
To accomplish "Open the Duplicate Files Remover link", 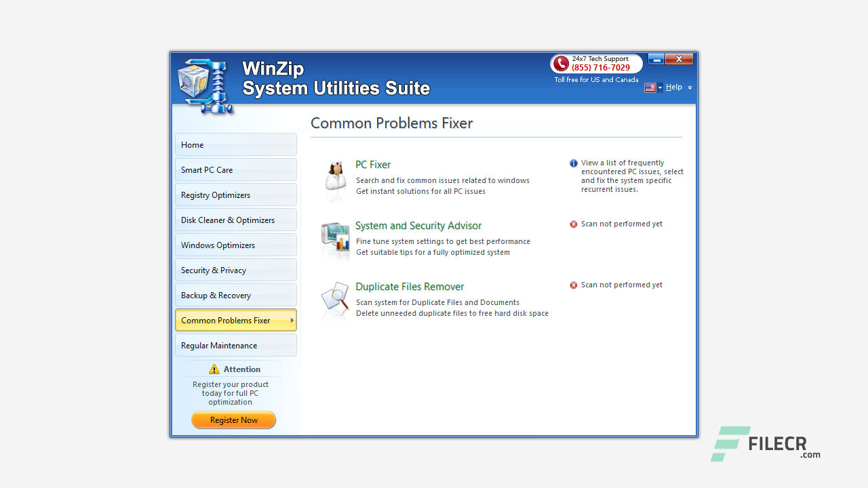I will click(x=410, y=287).
